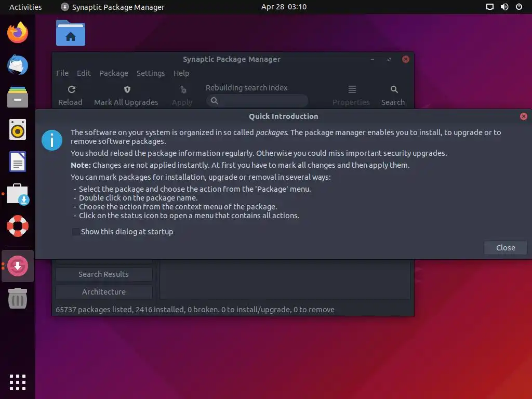
Task: Maximize the Synaptic Package Manager window
Action: (x=389, y=59)
